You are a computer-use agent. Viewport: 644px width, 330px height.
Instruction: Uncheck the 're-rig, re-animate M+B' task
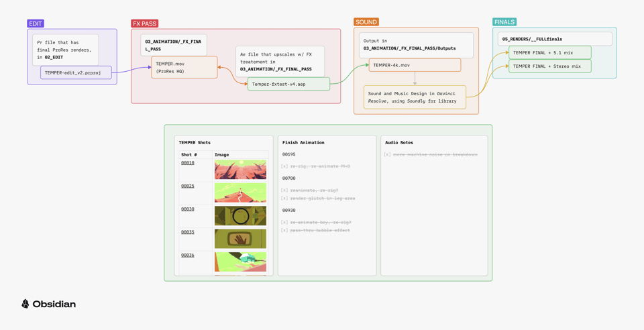[x=284, y=166]
